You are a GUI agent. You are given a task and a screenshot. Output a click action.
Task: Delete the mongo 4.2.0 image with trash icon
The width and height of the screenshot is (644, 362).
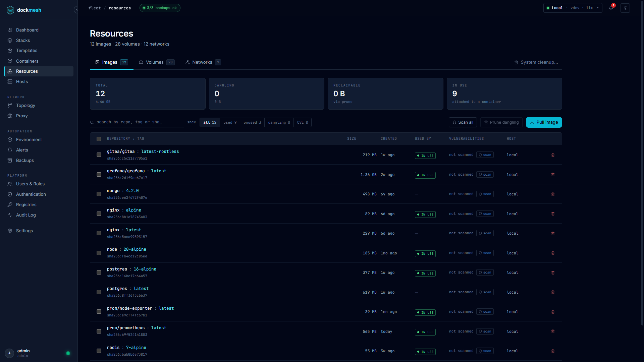[553, 194]
